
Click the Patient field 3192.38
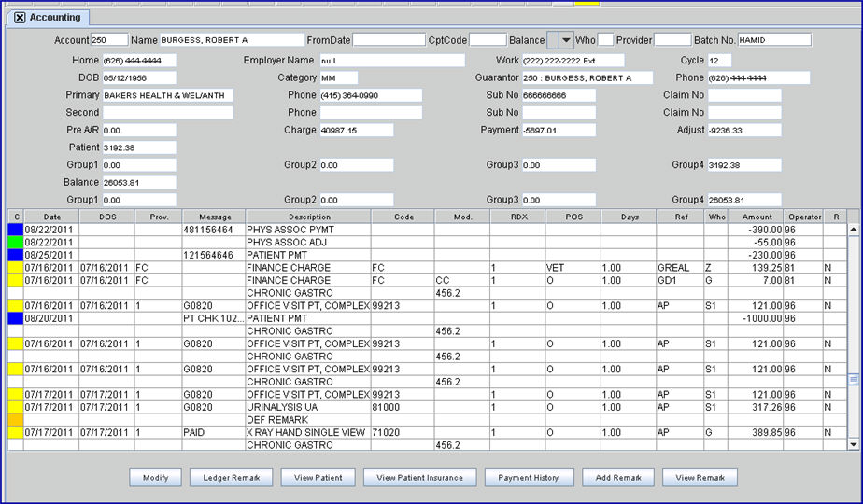tap(139, 148)
